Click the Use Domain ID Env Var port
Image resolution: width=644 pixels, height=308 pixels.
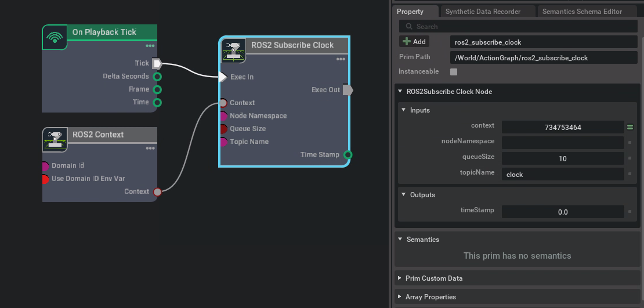click(x=46, y=179)
